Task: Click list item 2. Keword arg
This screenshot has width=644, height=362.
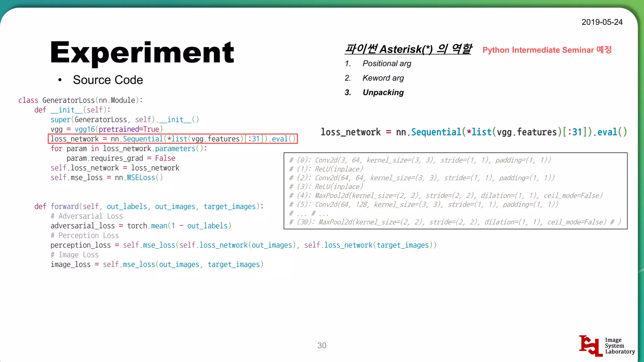Action: pos(374,78)
